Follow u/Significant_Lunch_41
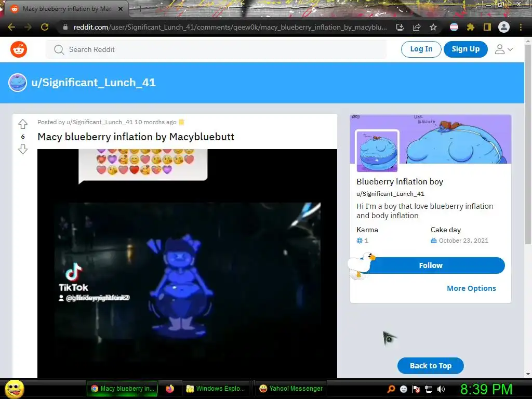 [431, 265]
